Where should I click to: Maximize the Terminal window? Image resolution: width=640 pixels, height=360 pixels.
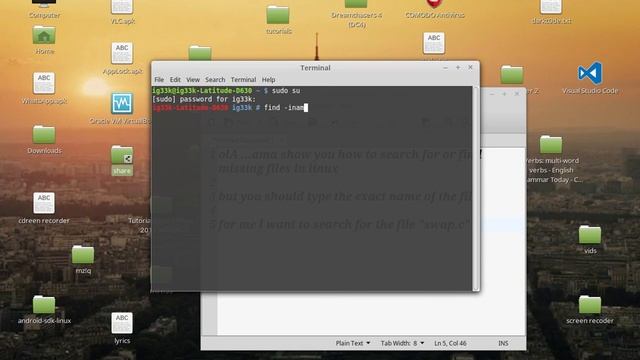tap(458, 67)
